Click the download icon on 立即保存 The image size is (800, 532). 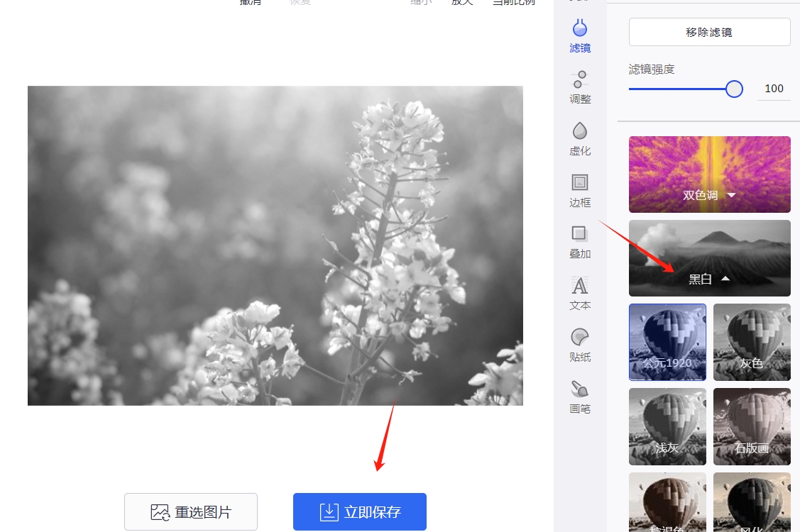[x=329, y=512]
